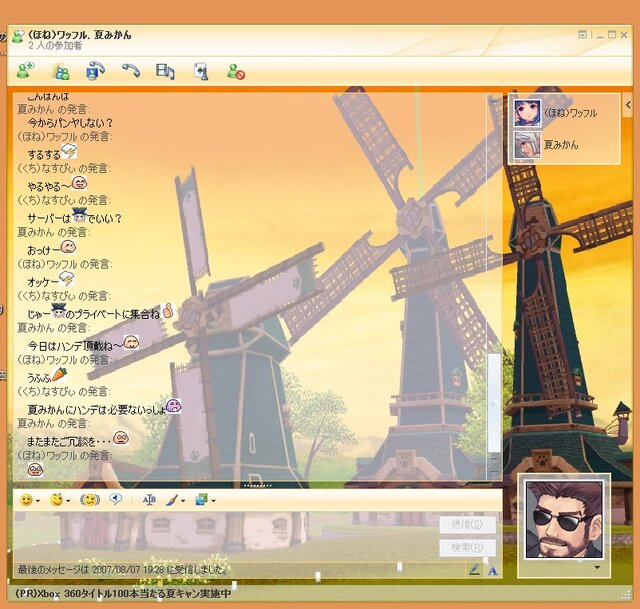Invite a contact to this conversation

(26, 70)
